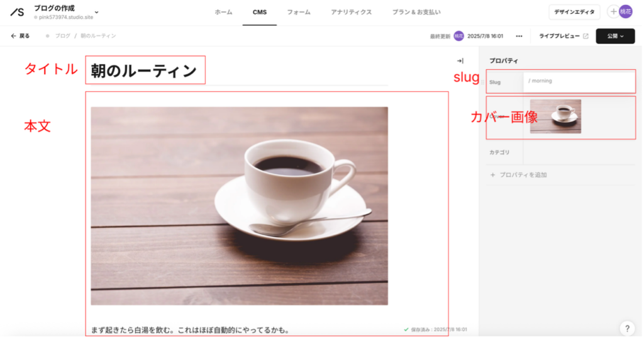Select the coffee cup cover thumbnail
The height and width of the screenshot is (338, 644).
555,116
